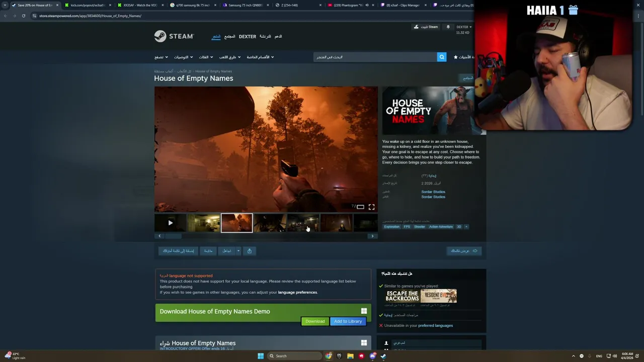Click the Steam logo in the header

174,36
